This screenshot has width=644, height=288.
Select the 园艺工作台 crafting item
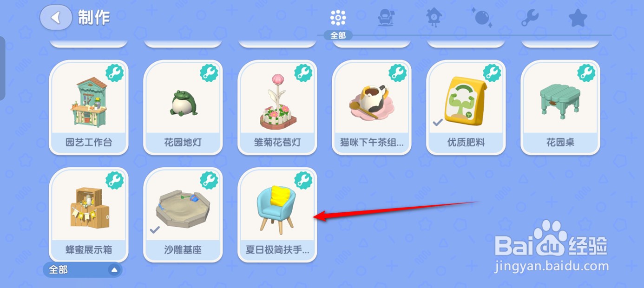tap(89, 107)
